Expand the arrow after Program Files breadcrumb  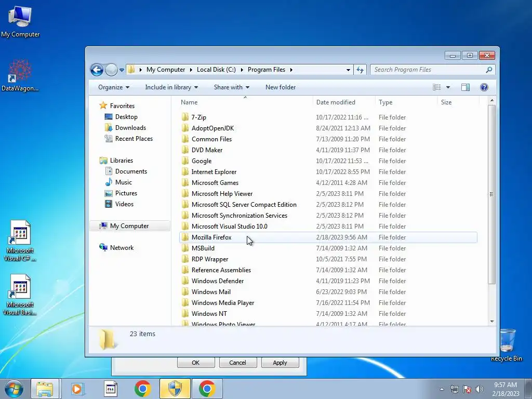click(291, 70)
